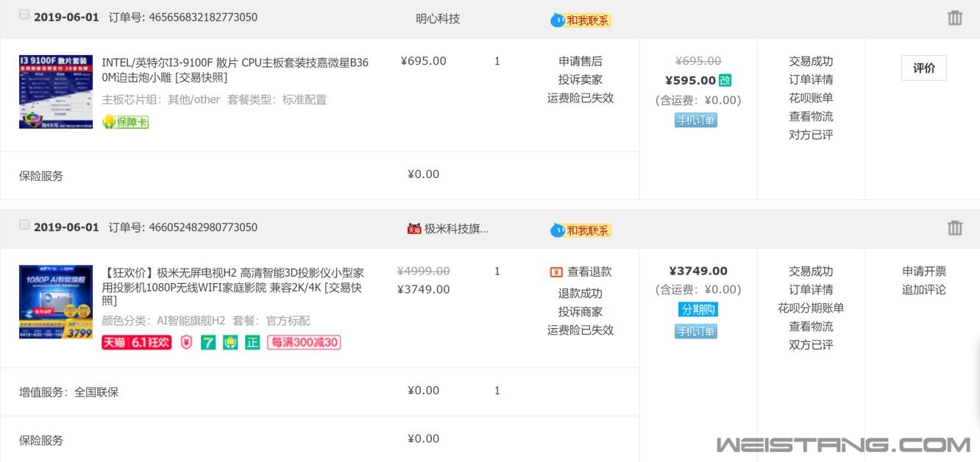
Task: Select the checkbox for order 465656832182773050
Action: click(24, 15)
